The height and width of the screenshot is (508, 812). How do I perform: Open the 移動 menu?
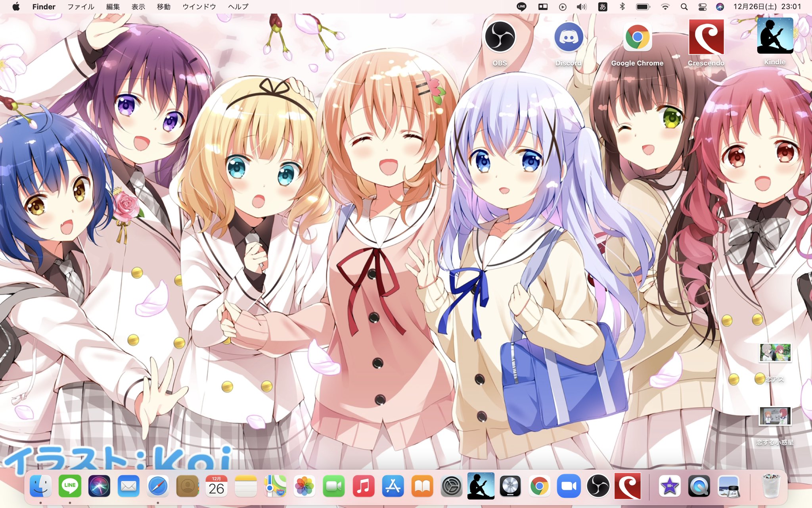[164, 6]
